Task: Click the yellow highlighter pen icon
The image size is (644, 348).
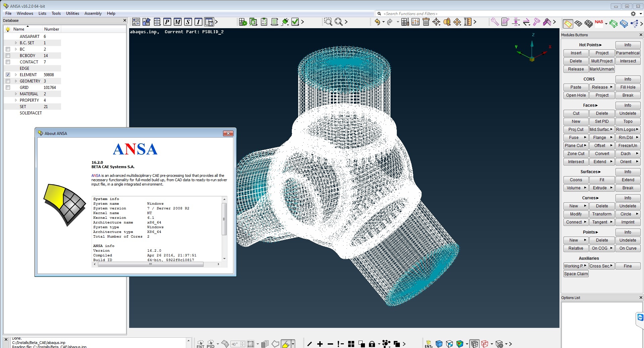Action: pos(286,344)
